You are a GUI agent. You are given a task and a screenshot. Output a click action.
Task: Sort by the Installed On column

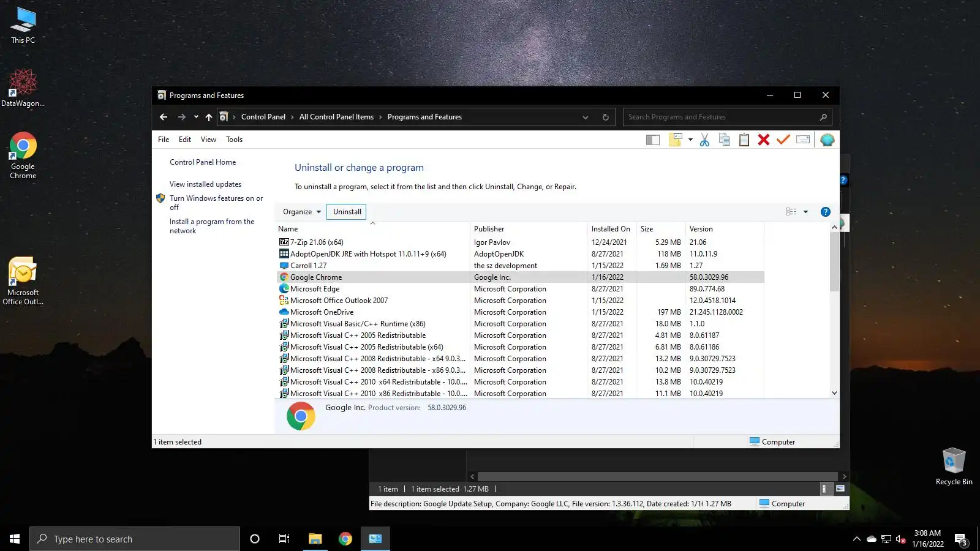pyautogui.click(x=612, y=229)
